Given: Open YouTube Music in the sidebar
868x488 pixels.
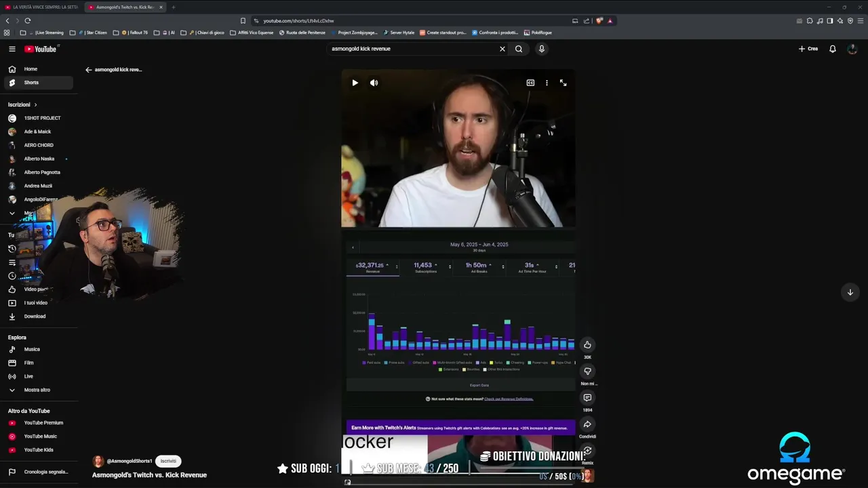Looking at the screenshot, I should (x=38, y=436).
